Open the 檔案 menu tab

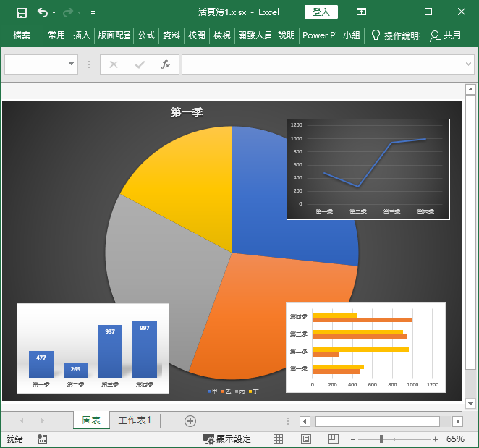pos(22,35)
